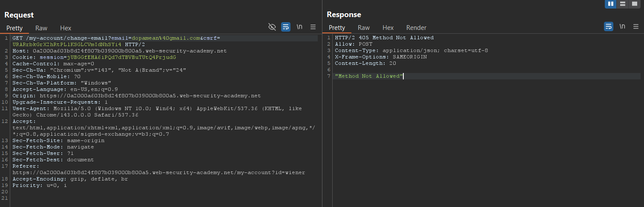Image resolution: width=644 pixels, height=207 pixels.
Task: Click X-Frame-Options: SAMEORIGIN line
Action: click(x=381, y=57)
